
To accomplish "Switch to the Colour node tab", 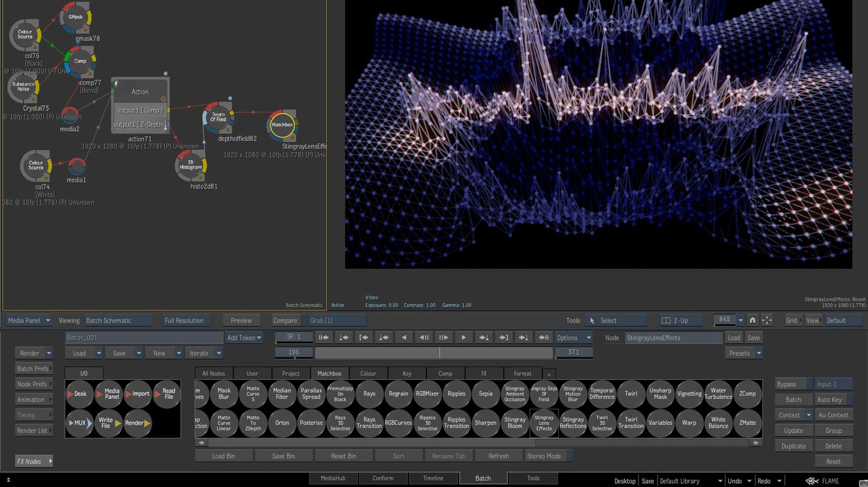I will tap(368, 374).
